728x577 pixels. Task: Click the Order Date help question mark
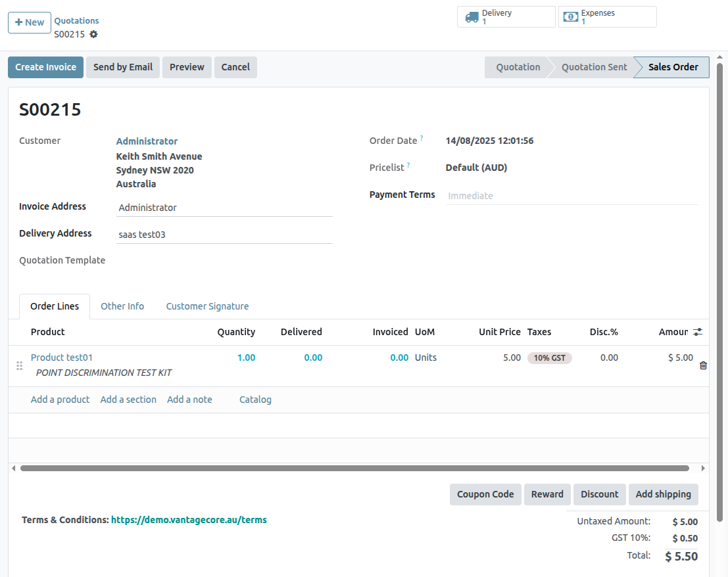pos(422,138)
